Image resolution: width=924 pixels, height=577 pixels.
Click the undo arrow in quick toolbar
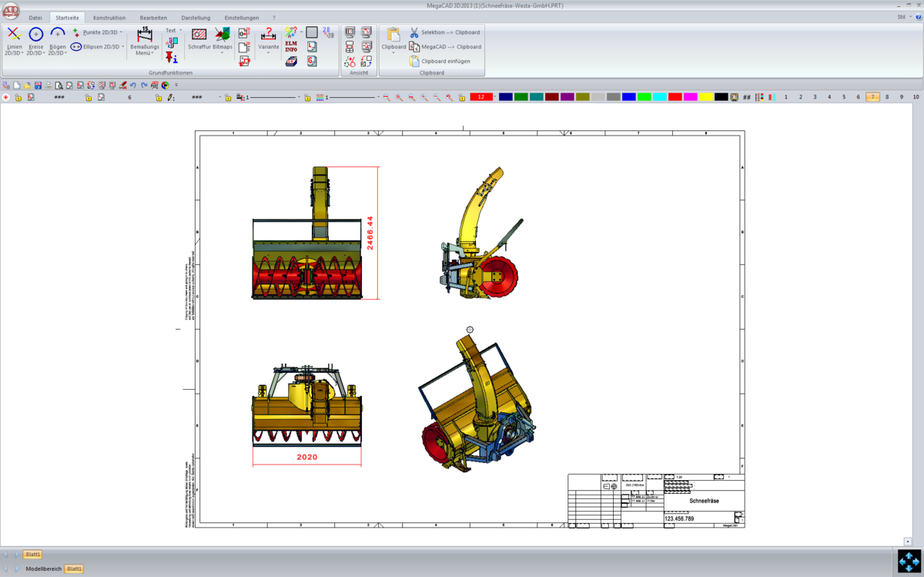coord(133,86)
